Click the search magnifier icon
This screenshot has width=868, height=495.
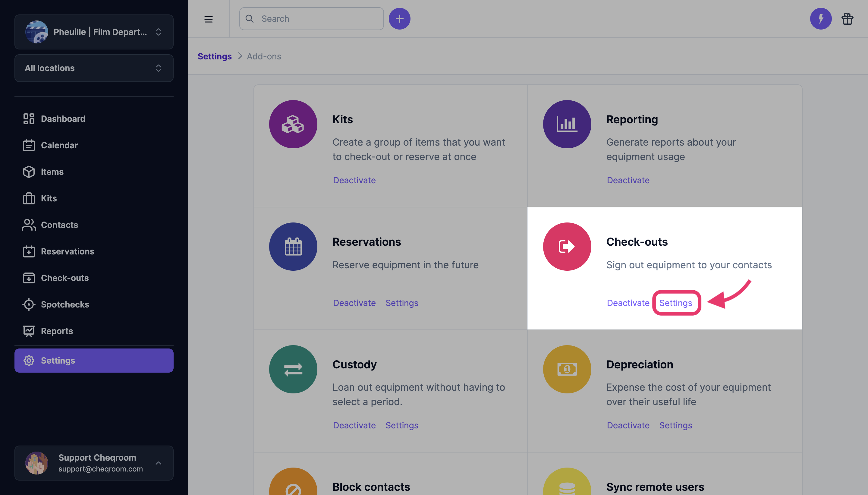click(x=250, y=19)
